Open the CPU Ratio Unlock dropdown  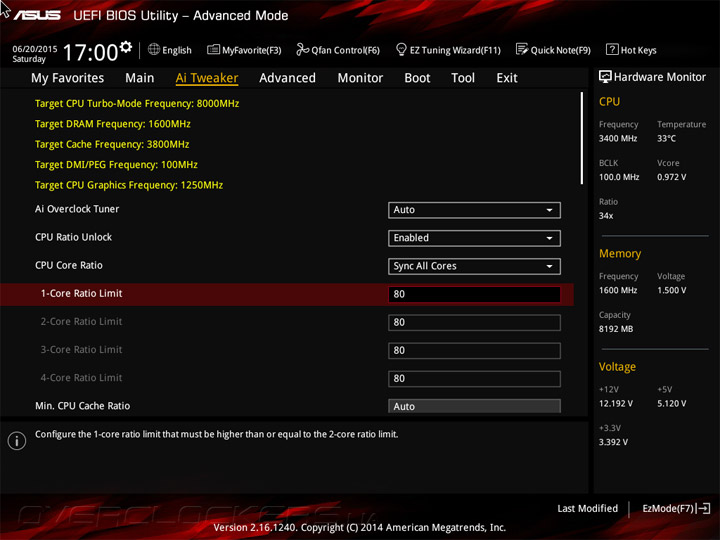point(474,238)
